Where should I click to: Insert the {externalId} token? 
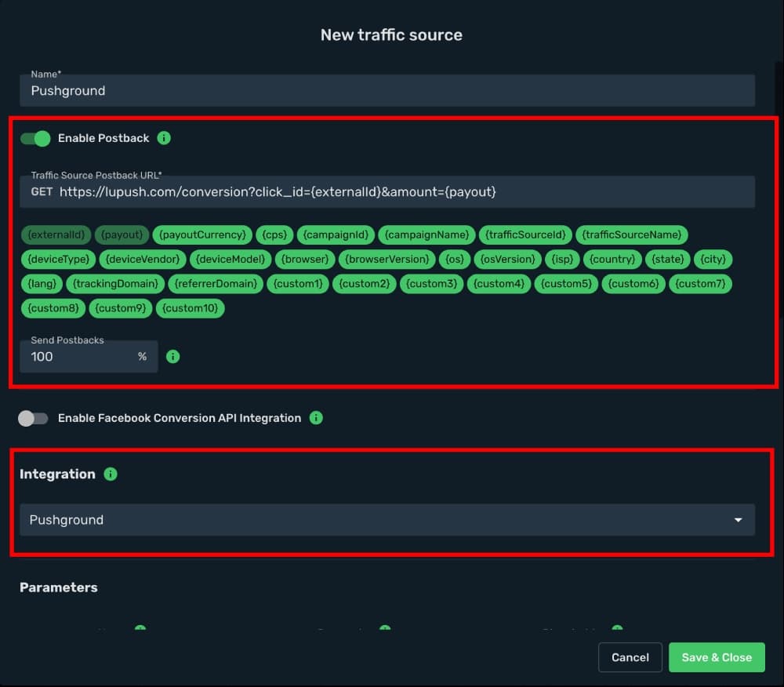56,235
